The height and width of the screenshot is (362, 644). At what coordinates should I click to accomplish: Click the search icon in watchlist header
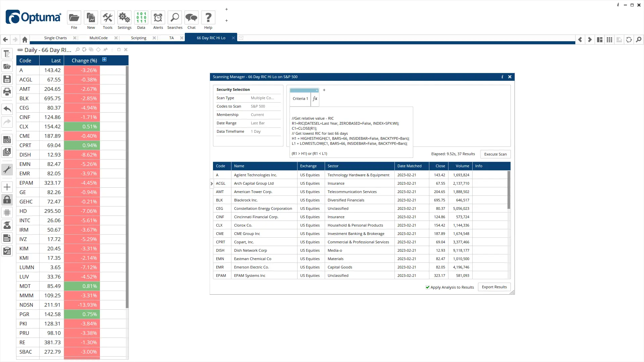77,50
